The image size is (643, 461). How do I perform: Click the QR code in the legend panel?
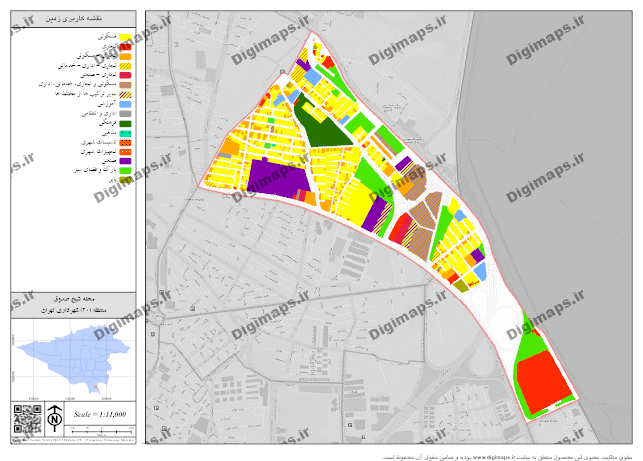pyautogui.click(x=27, y=419)
